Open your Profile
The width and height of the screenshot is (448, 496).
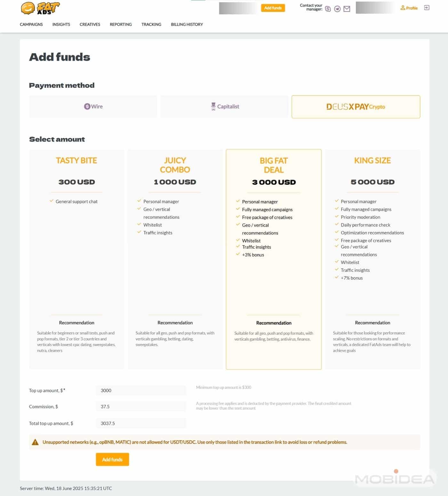coord(409,8)
